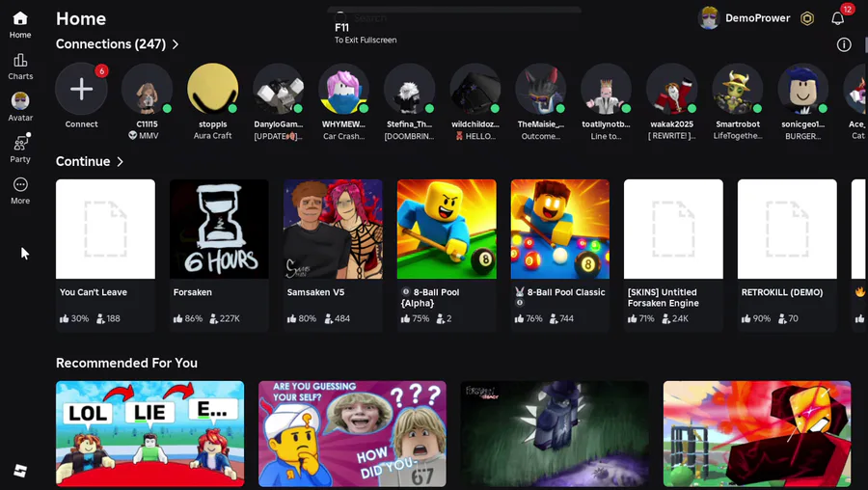Click the plus Connect button
The width and height of the screenshot is (868, 490).
[81, 89]
